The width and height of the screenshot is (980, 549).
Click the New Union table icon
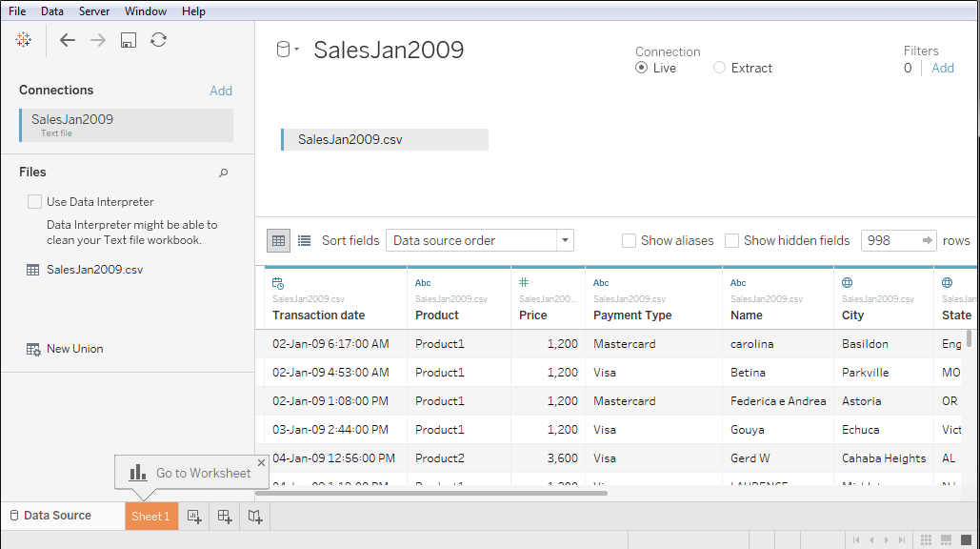(x=33, y=350)
